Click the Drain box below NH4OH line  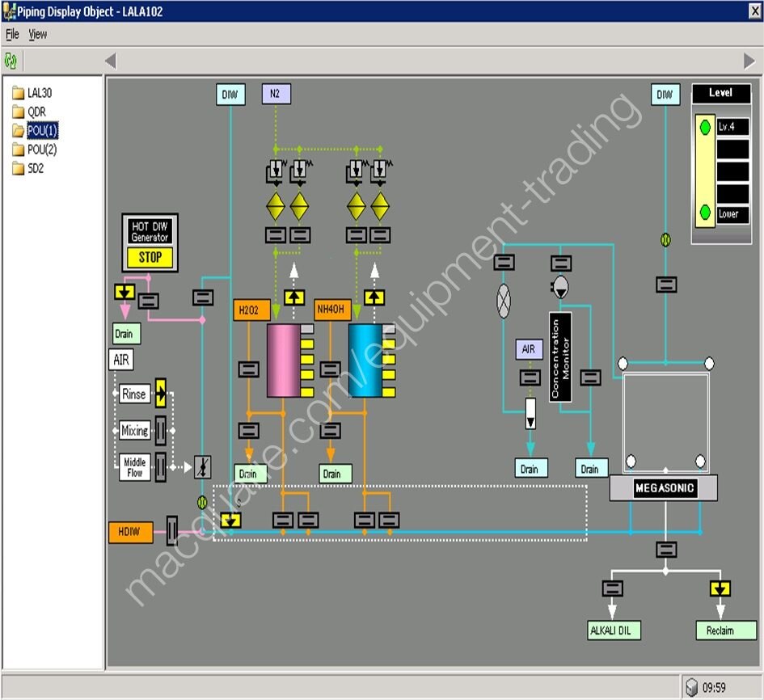336,474
